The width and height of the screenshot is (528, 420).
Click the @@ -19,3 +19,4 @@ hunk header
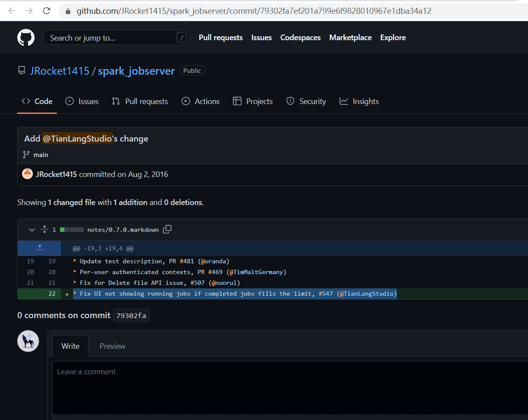tap(103, 249)
